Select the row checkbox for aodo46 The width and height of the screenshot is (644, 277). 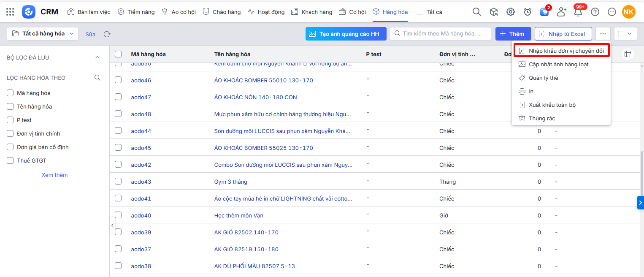[118, 80]
